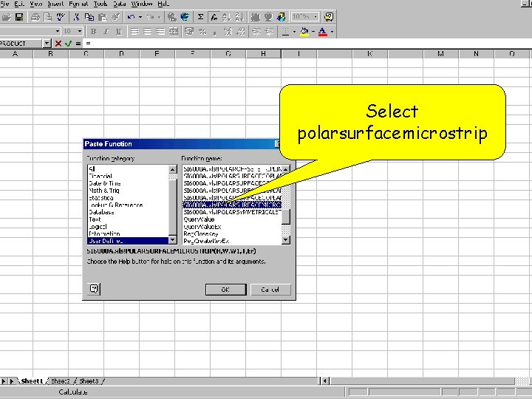Apply the Currency Style icon
This screenshot has height=399, width=532.
189,32
